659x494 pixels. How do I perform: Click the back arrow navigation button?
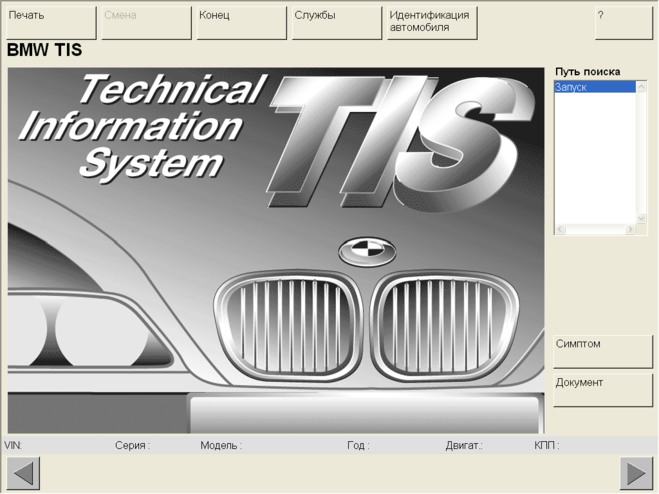[x=23, y=473]
